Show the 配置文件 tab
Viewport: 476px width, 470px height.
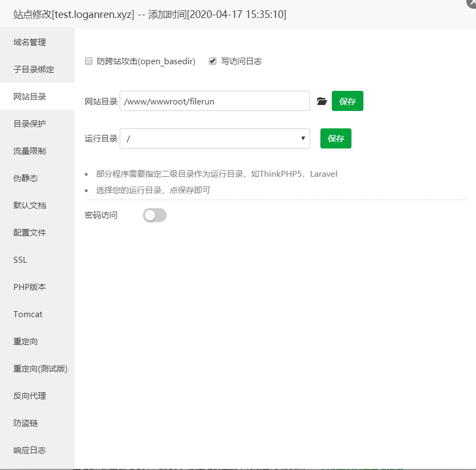coord(37,233)
